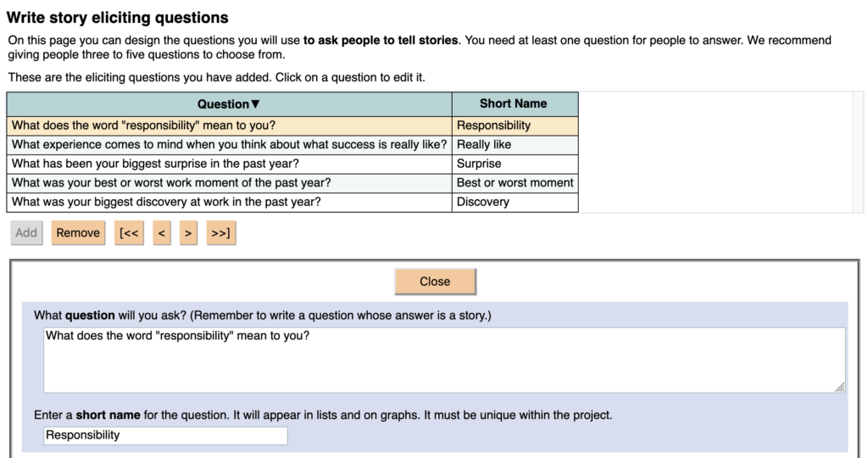Select the question about what success is like
The width and height of the screenshot is (868, 458).
pyautogui.click(x=229, y=145)
